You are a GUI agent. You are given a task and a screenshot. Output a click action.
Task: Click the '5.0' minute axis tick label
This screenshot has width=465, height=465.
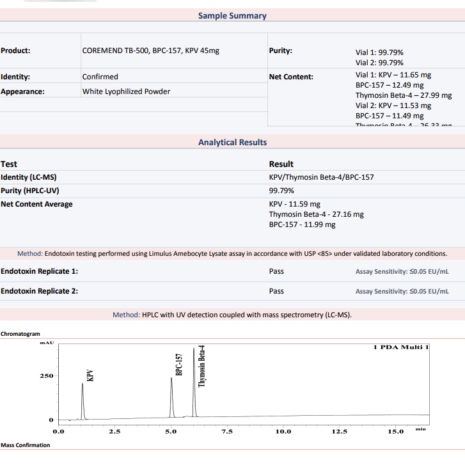click(x=171, y=431)
